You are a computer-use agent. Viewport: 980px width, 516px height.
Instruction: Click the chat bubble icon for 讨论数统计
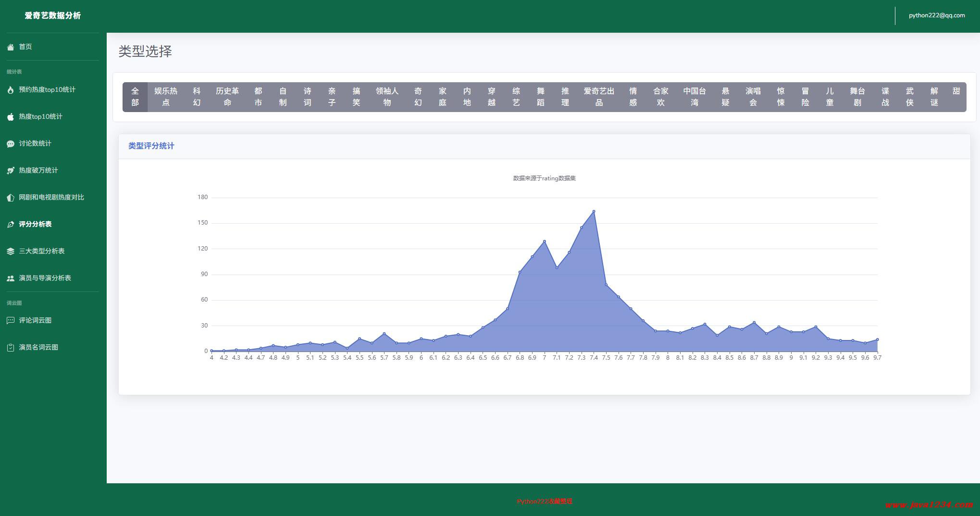[x=11, y=144]
